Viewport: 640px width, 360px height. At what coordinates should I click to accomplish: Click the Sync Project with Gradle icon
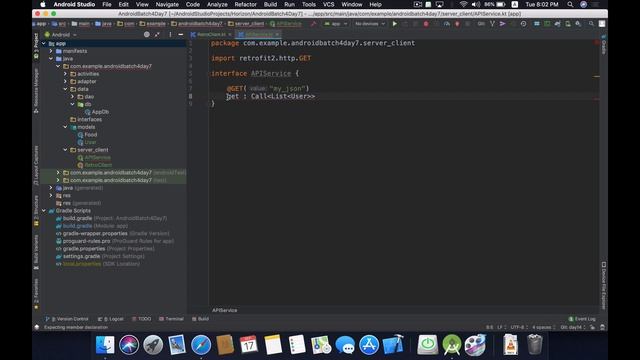[557, 24]
